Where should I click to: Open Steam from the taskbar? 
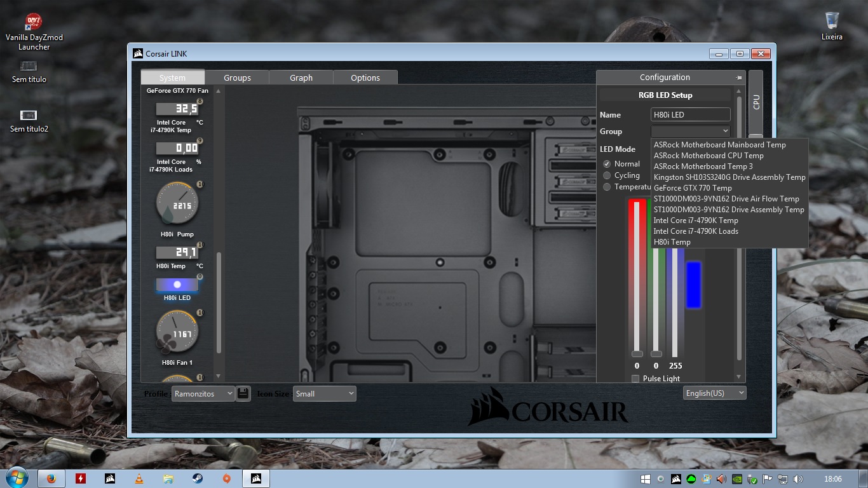click(198, 478)
